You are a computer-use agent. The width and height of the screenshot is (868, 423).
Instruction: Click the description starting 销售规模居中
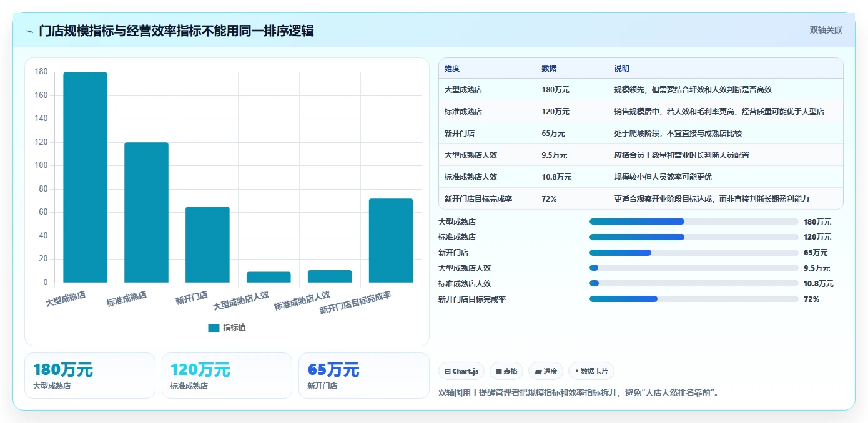coord(719,112)
